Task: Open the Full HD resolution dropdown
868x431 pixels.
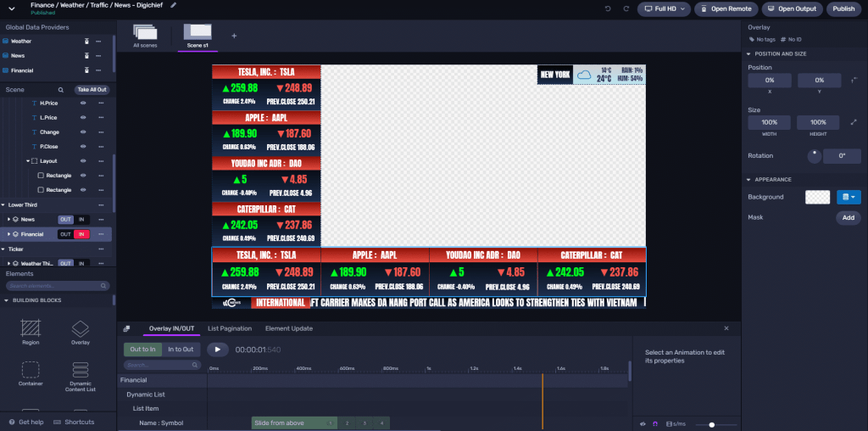Action: [x=662, y=8]
